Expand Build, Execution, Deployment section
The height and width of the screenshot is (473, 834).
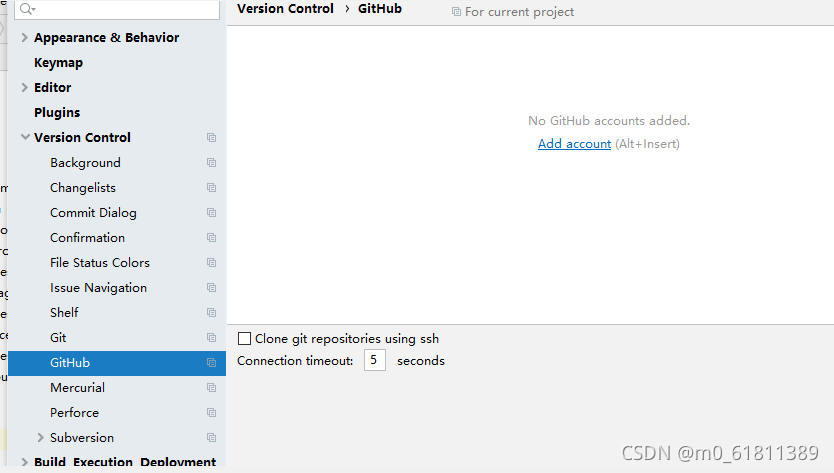point(24,462)
